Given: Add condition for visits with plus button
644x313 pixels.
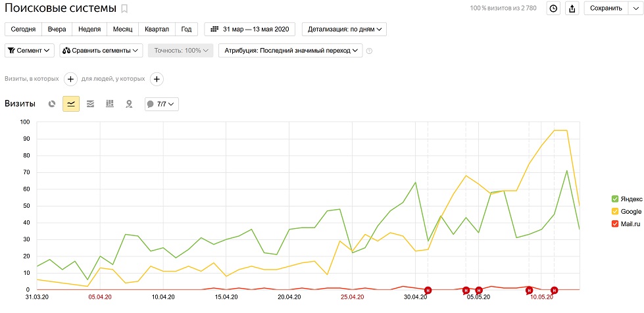Looking at the screenshot, I should [71, 79].
